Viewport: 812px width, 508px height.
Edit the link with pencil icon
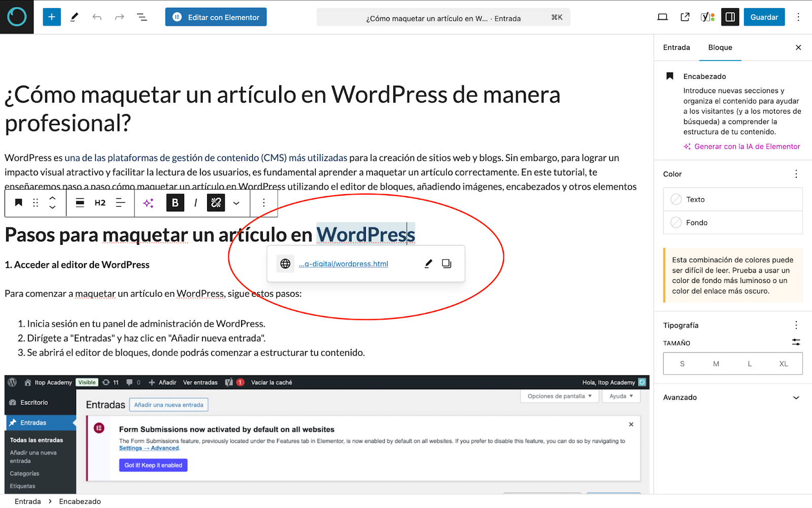[x=428, y=264]
